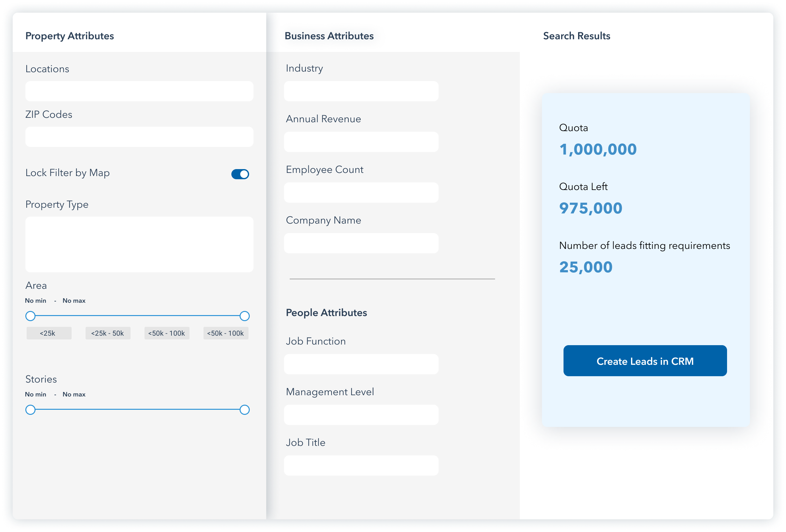
Task: Click the Company Name input field
Action: [361, 243]
